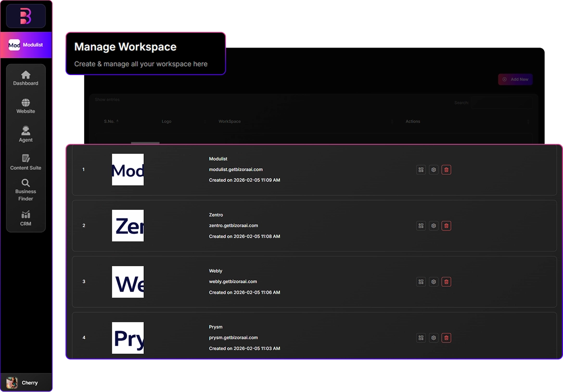
Task: Click the Search input field
Action: click(x=502, y=103)
